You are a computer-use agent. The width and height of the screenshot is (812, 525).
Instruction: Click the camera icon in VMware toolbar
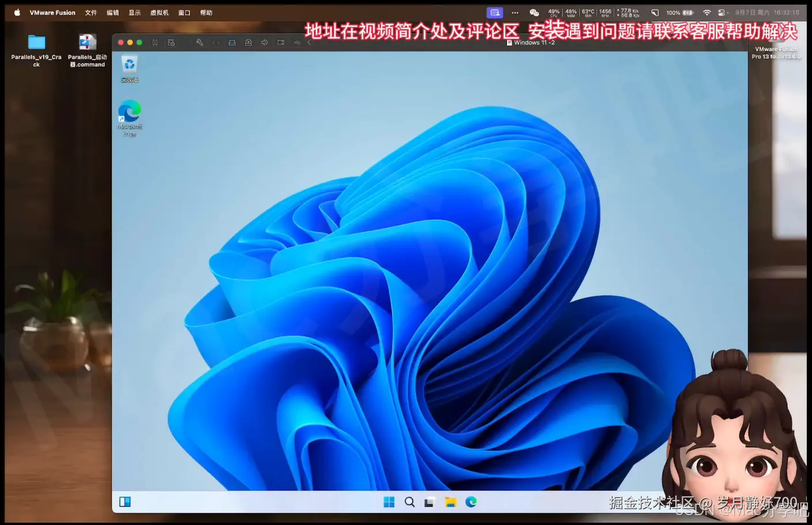pyautogui.click(x=248, y=42)
